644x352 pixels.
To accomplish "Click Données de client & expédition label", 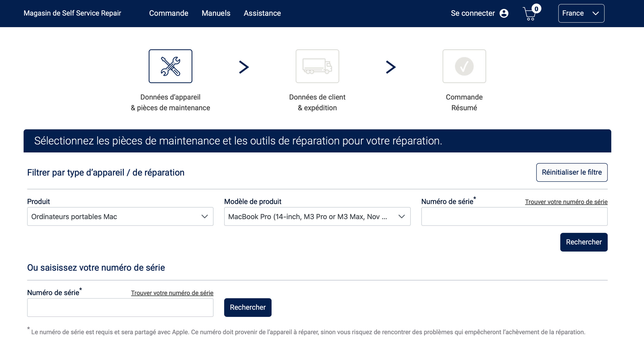I will (317, 102).
